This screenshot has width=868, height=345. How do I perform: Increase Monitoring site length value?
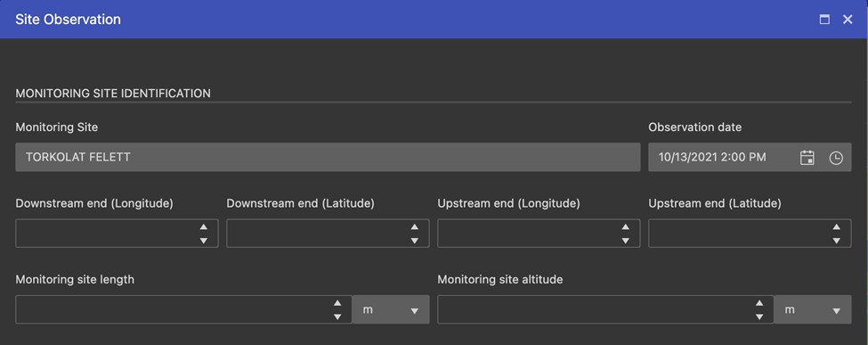tap(337, 303)
